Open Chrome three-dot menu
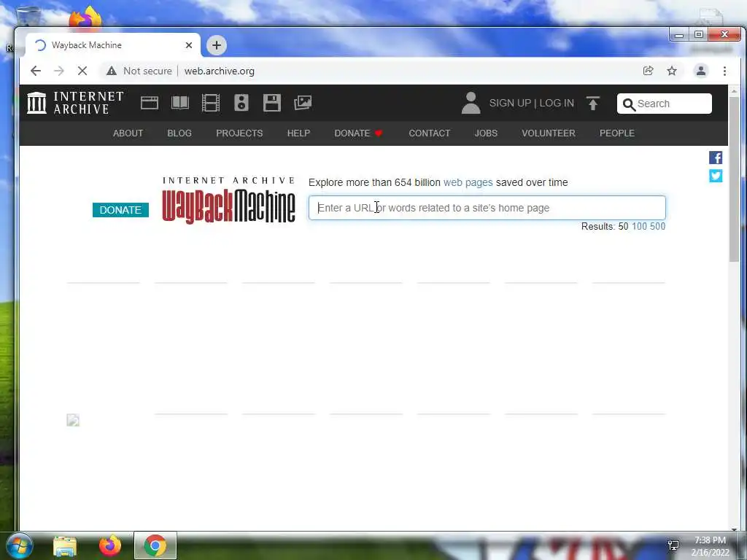The width and height of the screenshot is (747, 560). [724, 71]
